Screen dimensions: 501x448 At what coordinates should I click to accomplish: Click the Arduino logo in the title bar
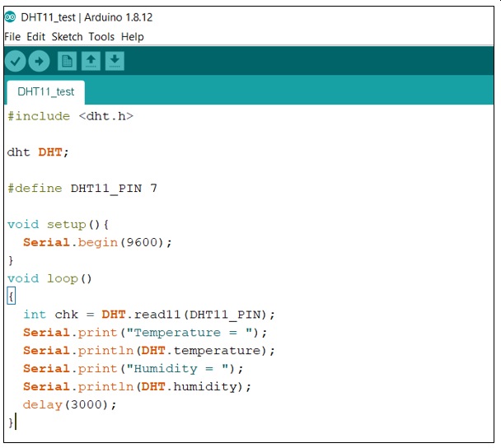pyautogui.click(x=10, y=17)
